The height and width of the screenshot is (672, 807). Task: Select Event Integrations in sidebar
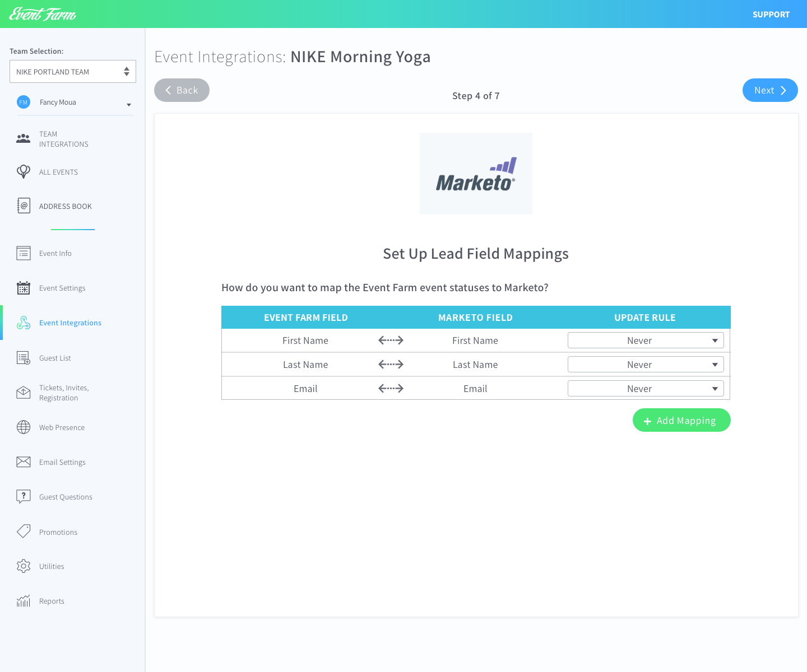pos(70,323)
